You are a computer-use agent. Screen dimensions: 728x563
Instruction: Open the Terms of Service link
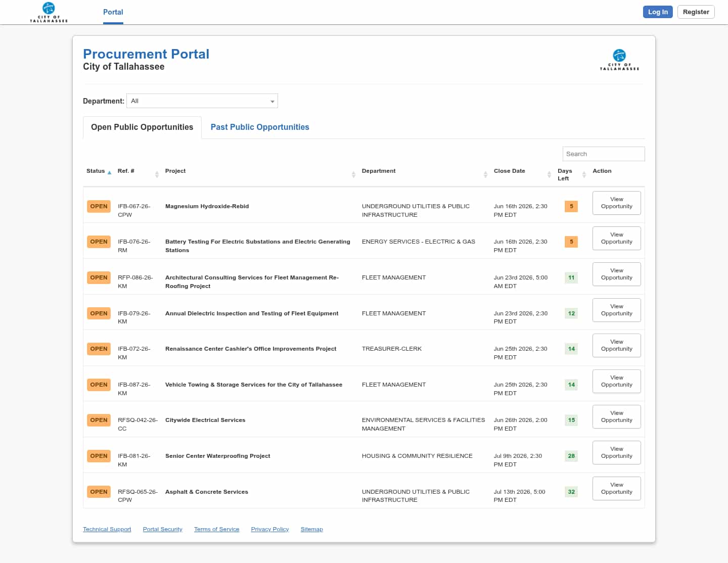(216, 529)
